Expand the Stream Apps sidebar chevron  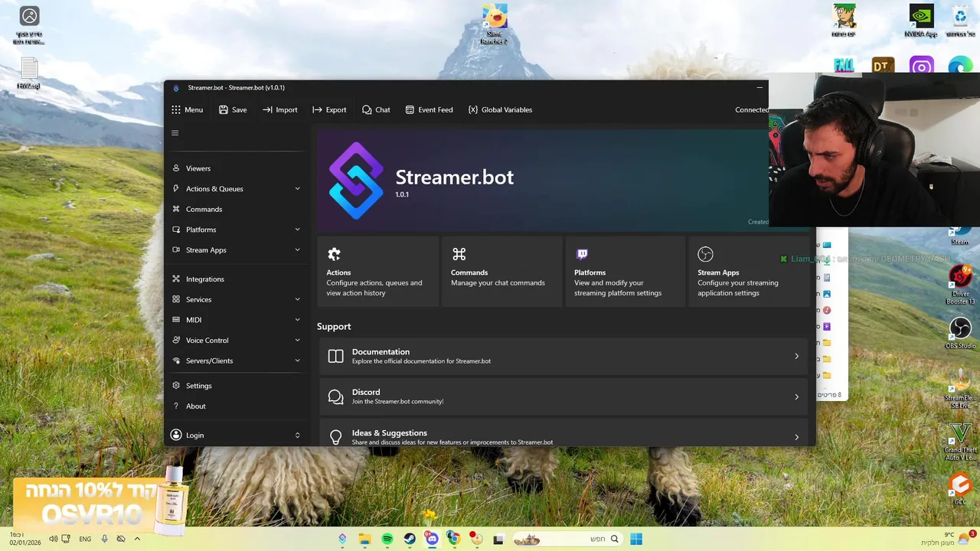(298, 250)
